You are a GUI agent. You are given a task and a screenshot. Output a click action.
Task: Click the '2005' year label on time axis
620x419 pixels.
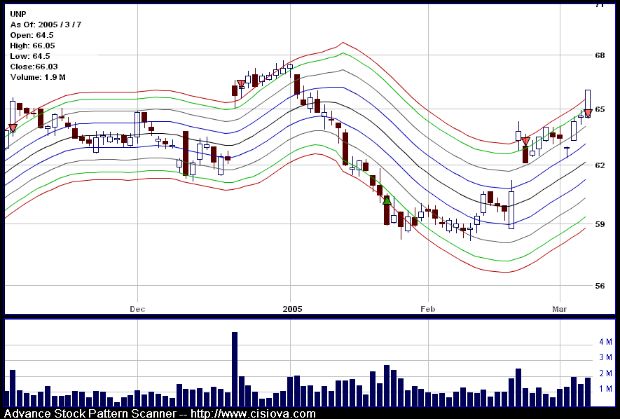292,309
